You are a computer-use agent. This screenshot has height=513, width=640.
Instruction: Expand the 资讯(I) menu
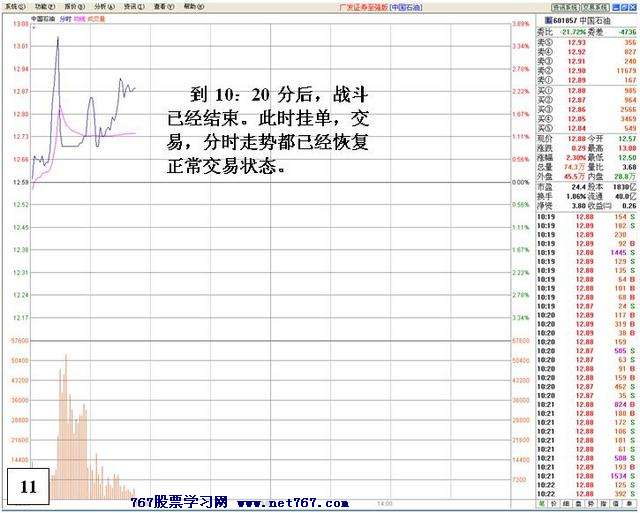point(133,6)
